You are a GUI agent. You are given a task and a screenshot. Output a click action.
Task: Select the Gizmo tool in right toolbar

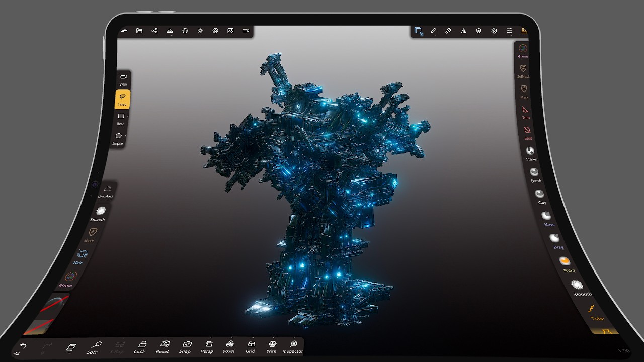[x=523, y=51]
